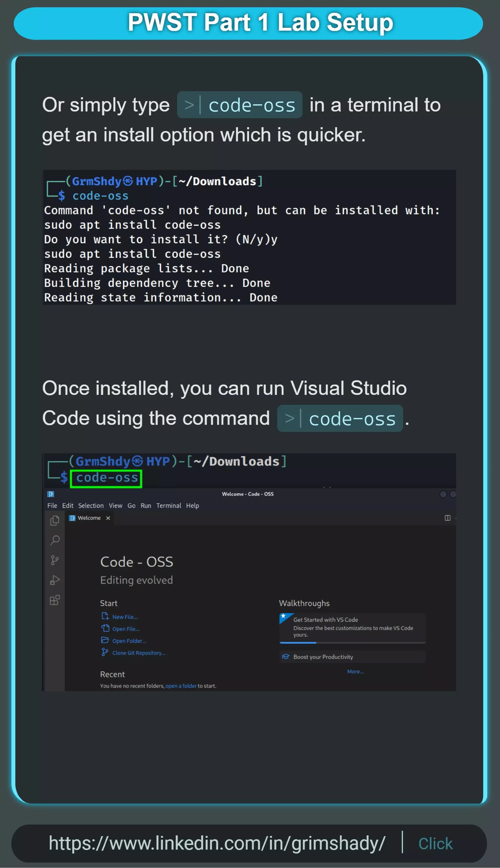
Task: Click the 'Code - OSS' heading
Action: pyautogui.click(x=136, y=562)
